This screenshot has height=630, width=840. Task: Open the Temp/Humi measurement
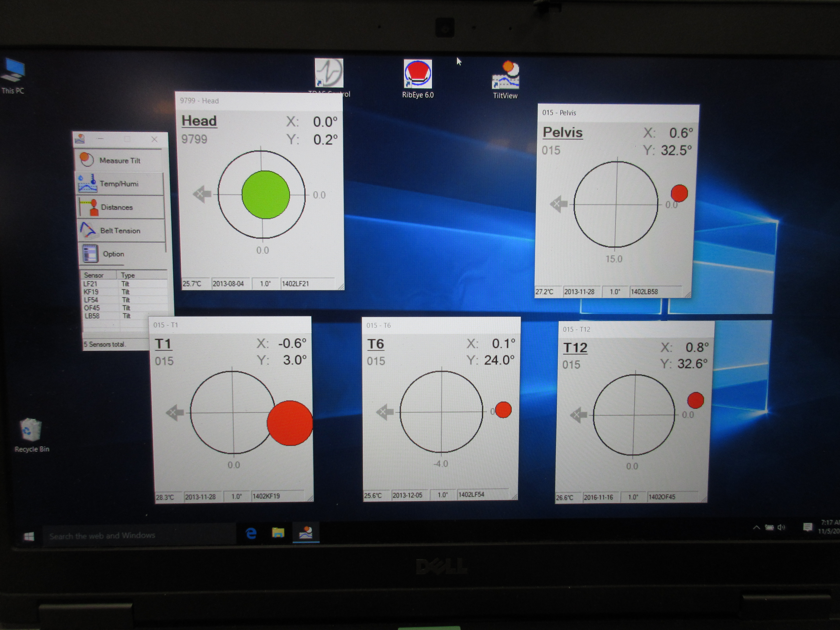(120, 184)
